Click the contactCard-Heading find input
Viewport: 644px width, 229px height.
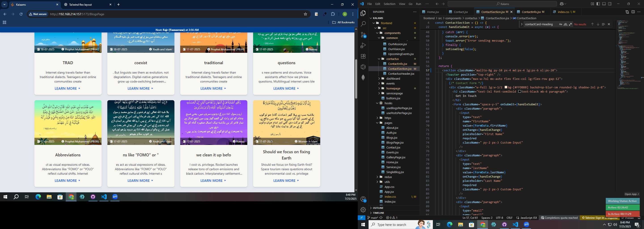(x=540, y=24)
